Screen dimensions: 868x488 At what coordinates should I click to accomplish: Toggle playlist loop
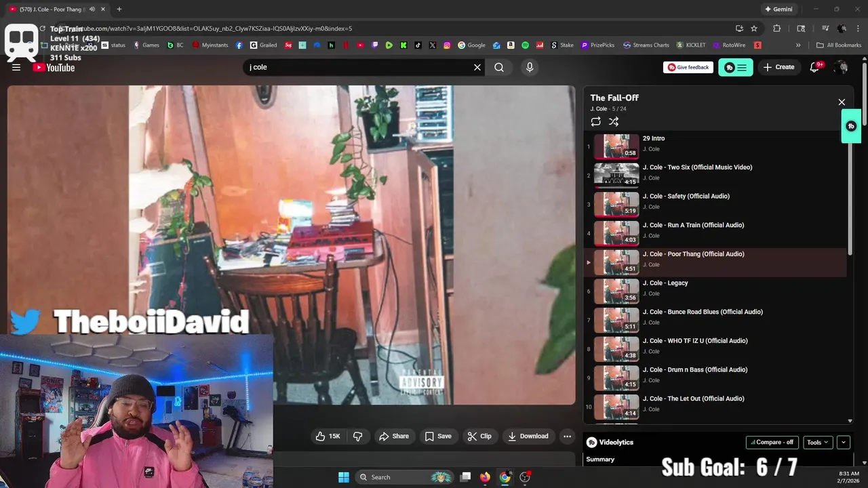[x=595, y=122]
